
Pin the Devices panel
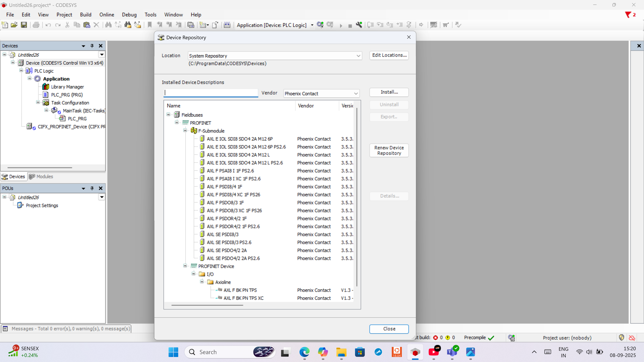(x=92, y=46)
